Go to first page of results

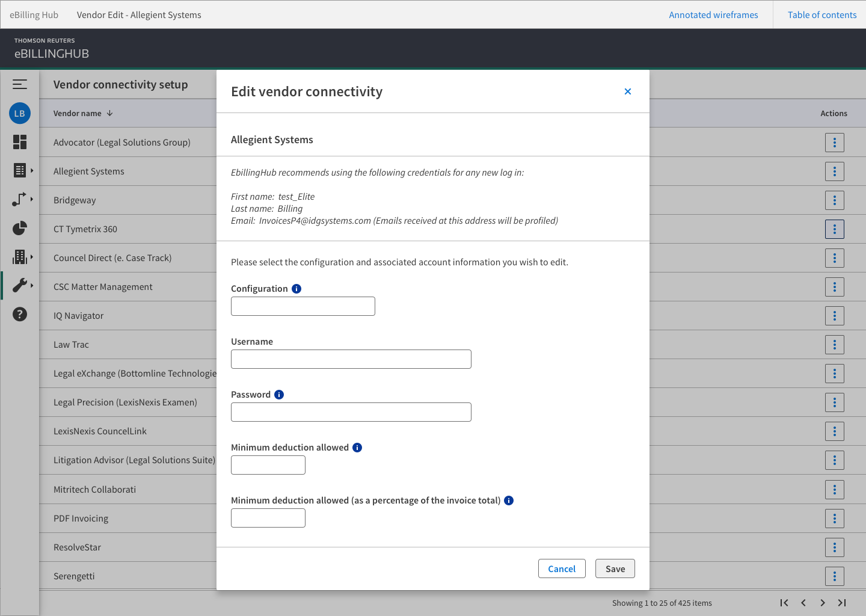click(784, 603)
